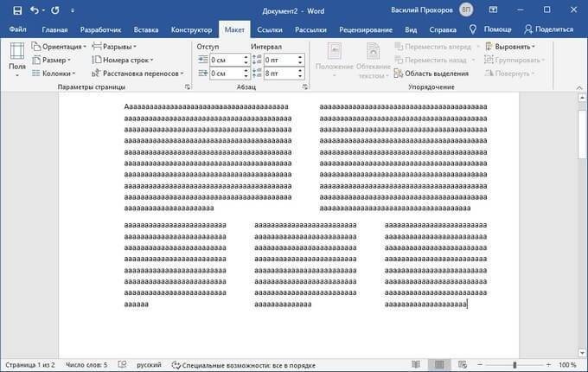
Task: Open the Файл tab
Action: [x=17, y=29]
